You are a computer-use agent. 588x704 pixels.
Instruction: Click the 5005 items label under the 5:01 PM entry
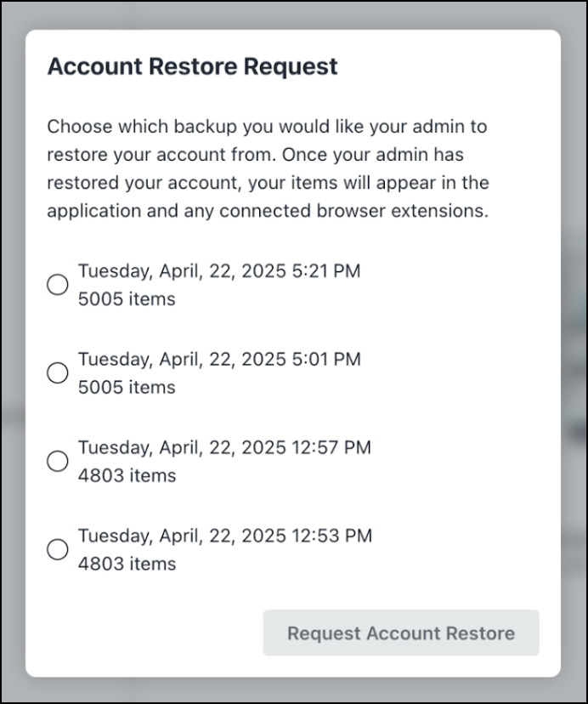pos(126,387)
